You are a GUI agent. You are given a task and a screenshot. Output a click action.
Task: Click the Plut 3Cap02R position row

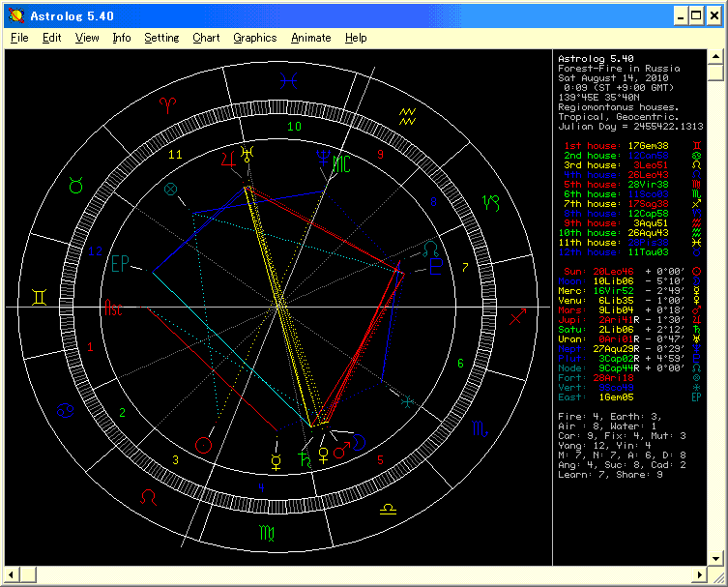[x=629, y=358]
